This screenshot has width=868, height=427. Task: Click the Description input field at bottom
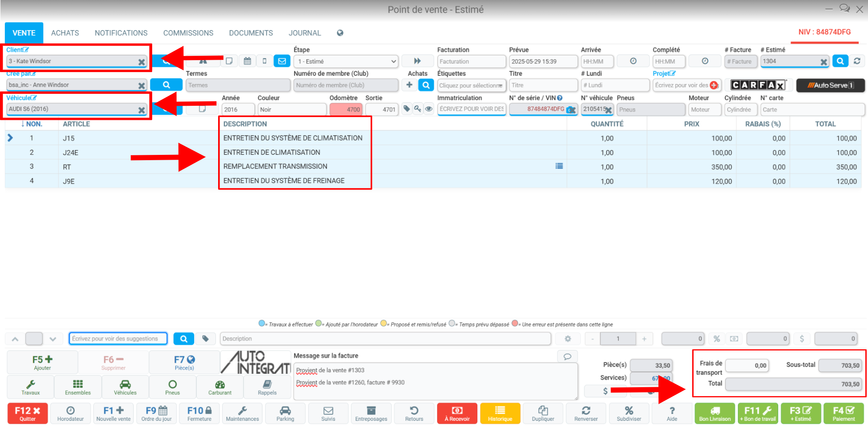pos(385,339)
